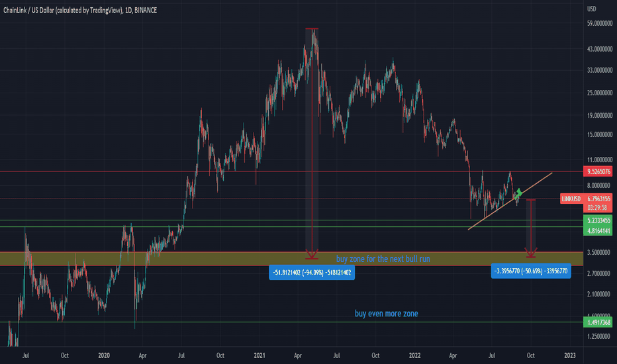Image resolution: width=617 pixels, height=364 pixels.
Task: Click the 19.0000000 price axis label
Action: (x=600, y=116)
